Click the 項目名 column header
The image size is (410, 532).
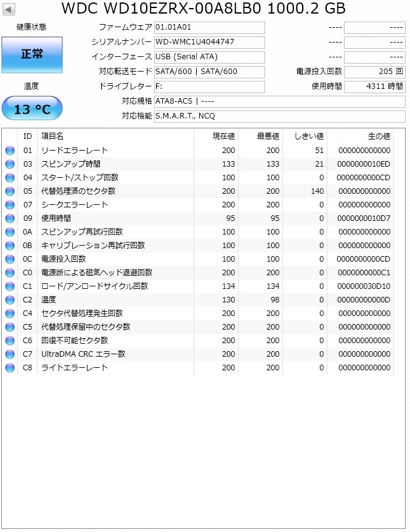[52, 136]
